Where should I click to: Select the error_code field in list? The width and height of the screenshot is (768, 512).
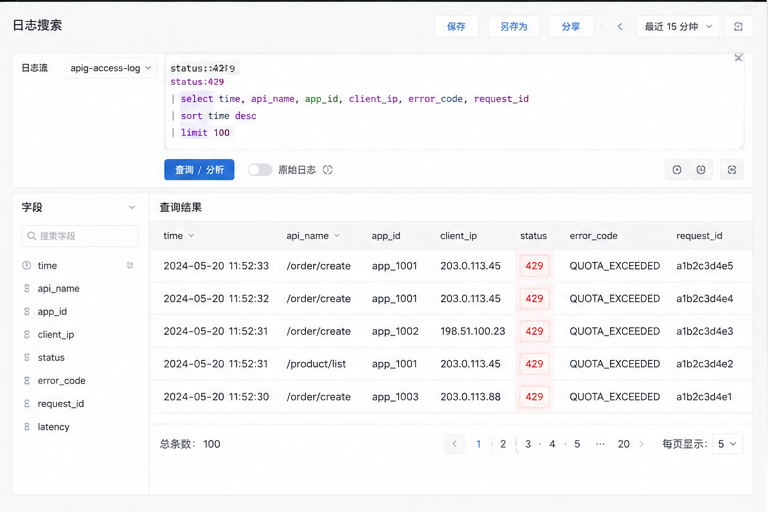(x=61, y=380)
